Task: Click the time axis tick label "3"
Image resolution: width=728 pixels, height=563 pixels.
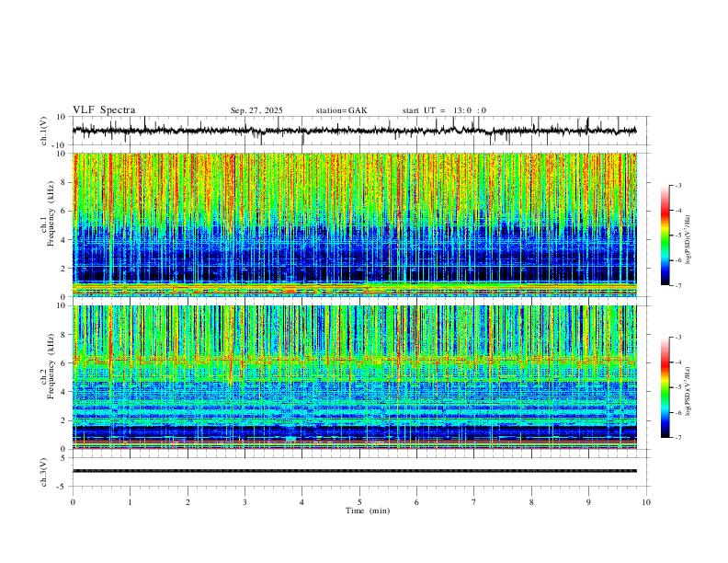Action: [x=245, y=502]
